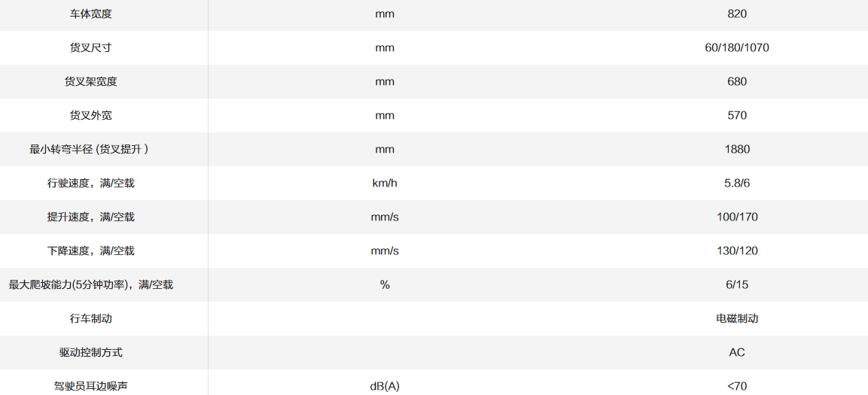Image resolution: width=868 pixels, height=395 pixels.
Task: Select the 1880 turning radius value
Action: point(737,149)
